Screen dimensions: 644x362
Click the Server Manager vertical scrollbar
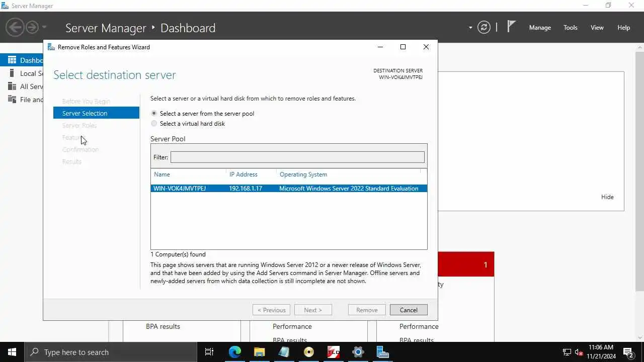640,171
